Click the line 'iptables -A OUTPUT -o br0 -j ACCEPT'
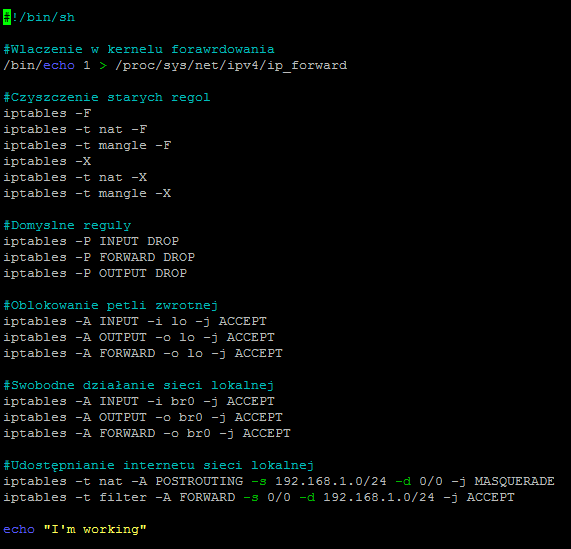The height and width of the screenshot is (549, 571). (x=143, y=417)
